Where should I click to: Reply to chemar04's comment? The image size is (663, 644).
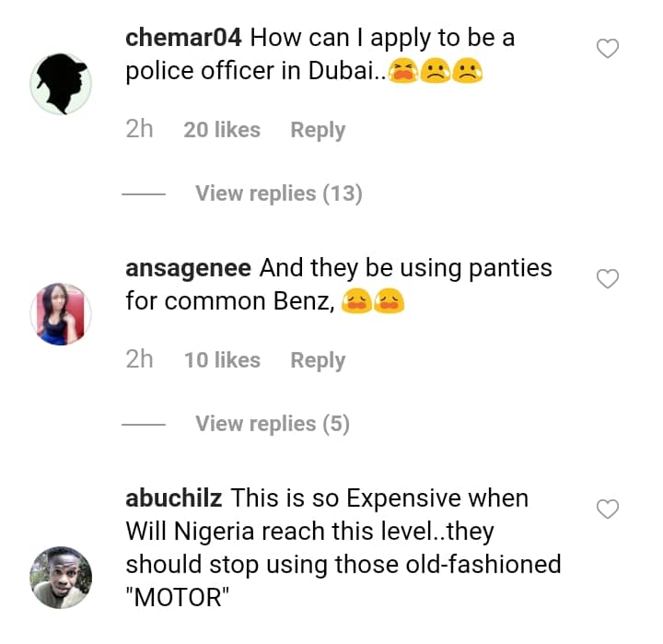coord(318,130)
